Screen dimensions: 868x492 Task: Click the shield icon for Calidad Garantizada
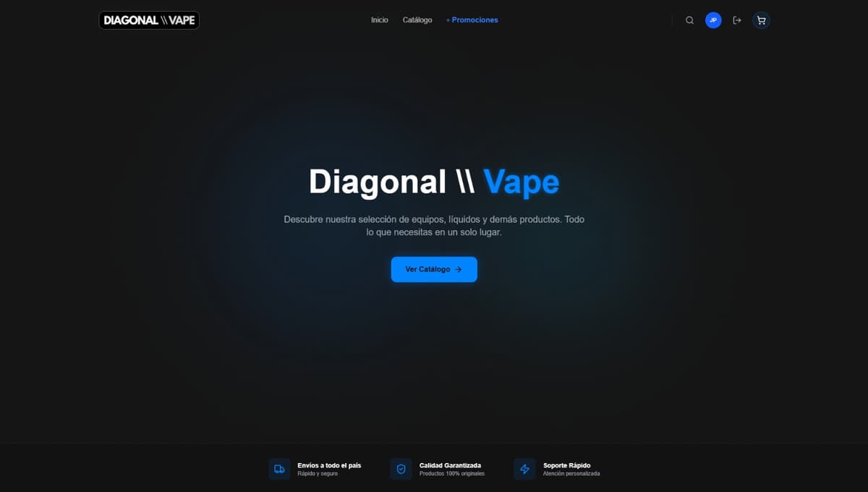click(x=401, y=469)
